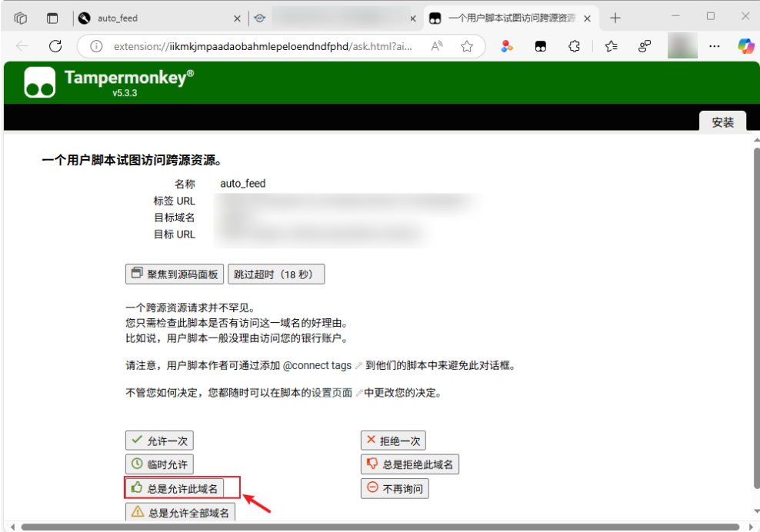Click the browser address bar
The width and height of the screenshot is (760, 532).
click(262, 46)
